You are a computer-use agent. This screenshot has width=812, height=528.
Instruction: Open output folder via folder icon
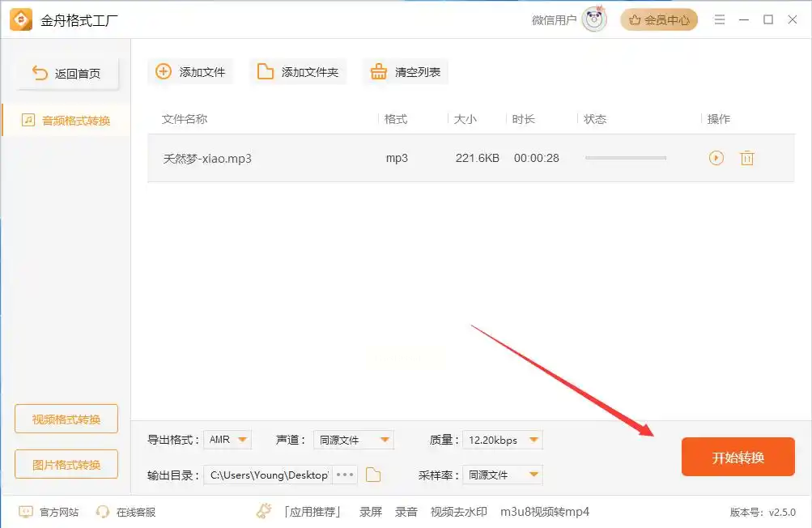point(373,475)
